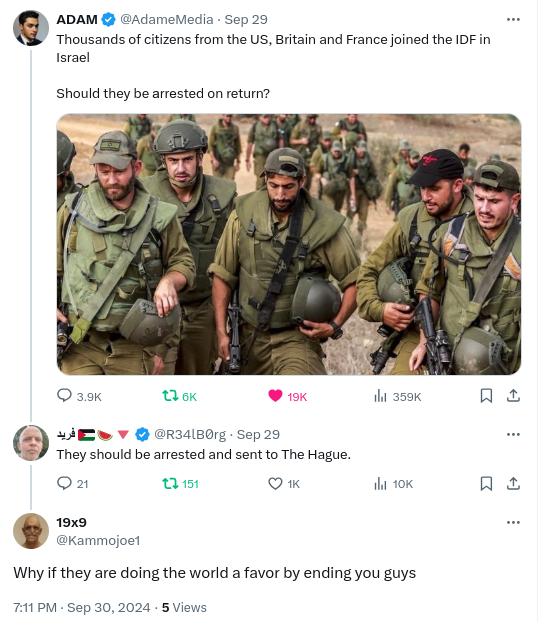Undo retweet showing 151
Screen dimensions: 544x622
170,484
